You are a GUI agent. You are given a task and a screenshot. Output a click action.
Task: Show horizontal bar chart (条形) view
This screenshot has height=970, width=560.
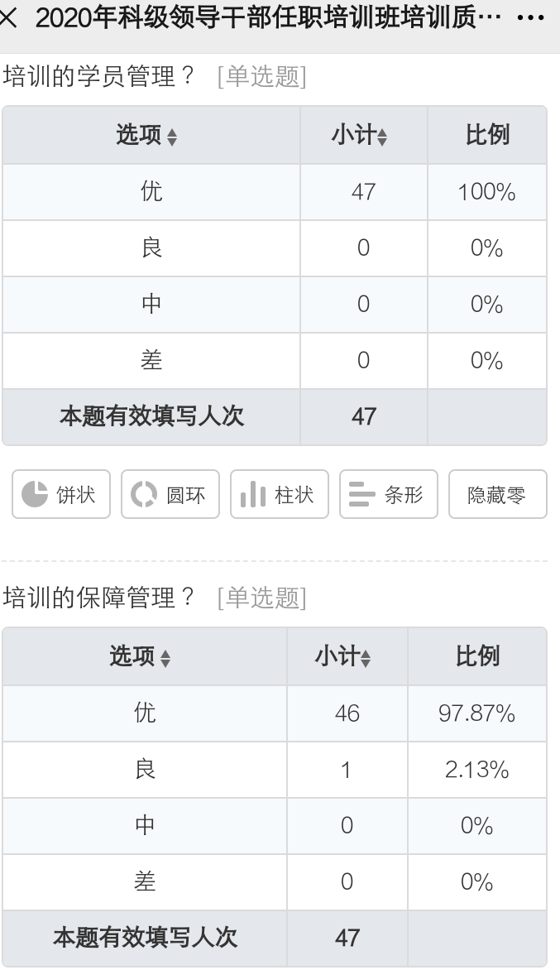click(x=388, y=494)
